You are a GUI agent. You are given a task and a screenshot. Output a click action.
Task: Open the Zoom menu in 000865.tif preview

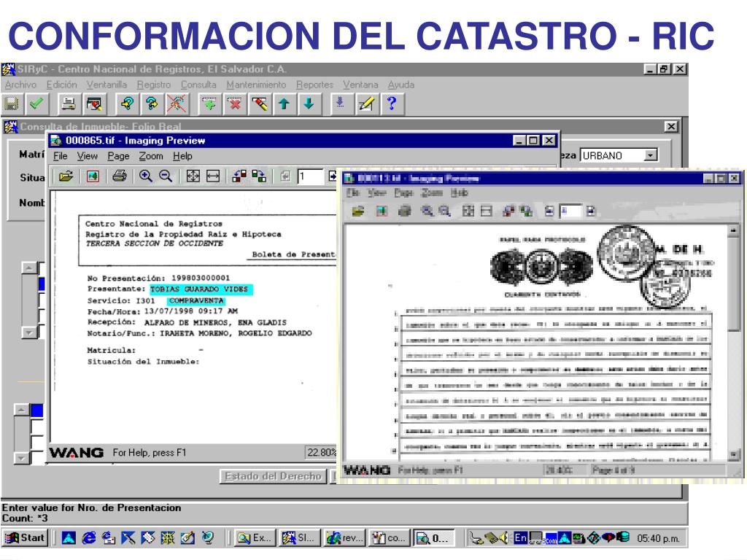tap(150, 156)
